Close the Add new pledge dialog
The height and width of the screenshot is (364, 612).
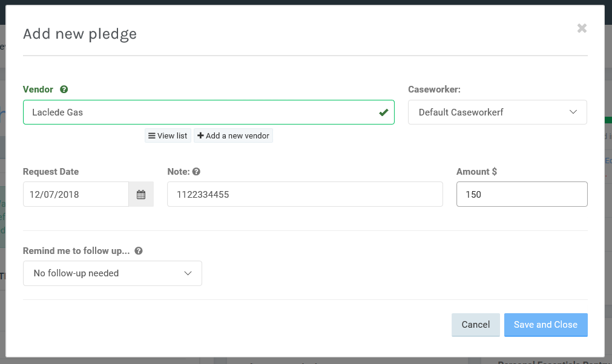click(582, 28)
